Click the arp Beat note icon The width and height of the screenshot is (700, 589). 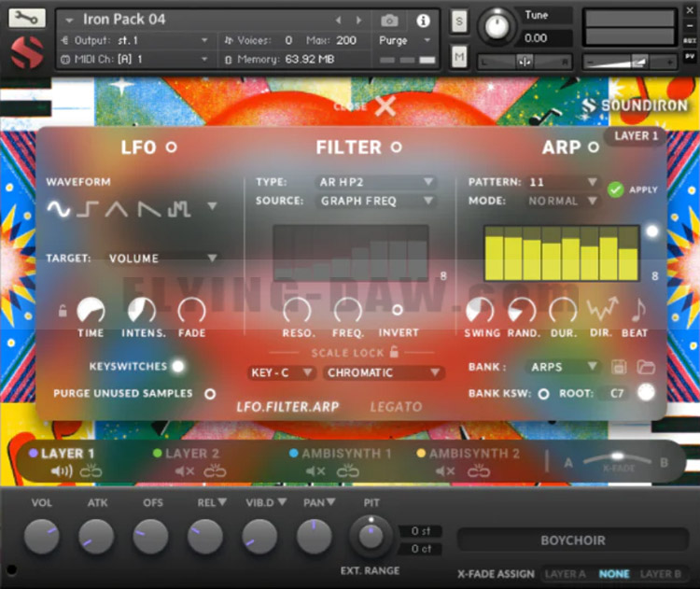click(638, 311)
